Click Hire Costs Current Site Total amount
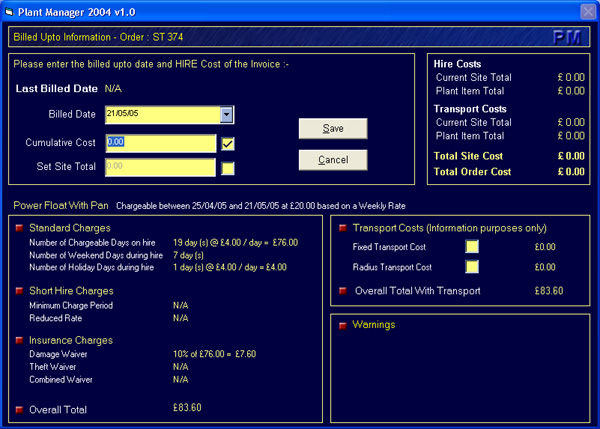The height and width of the screenshot is (429, 600). coord(571,77)
